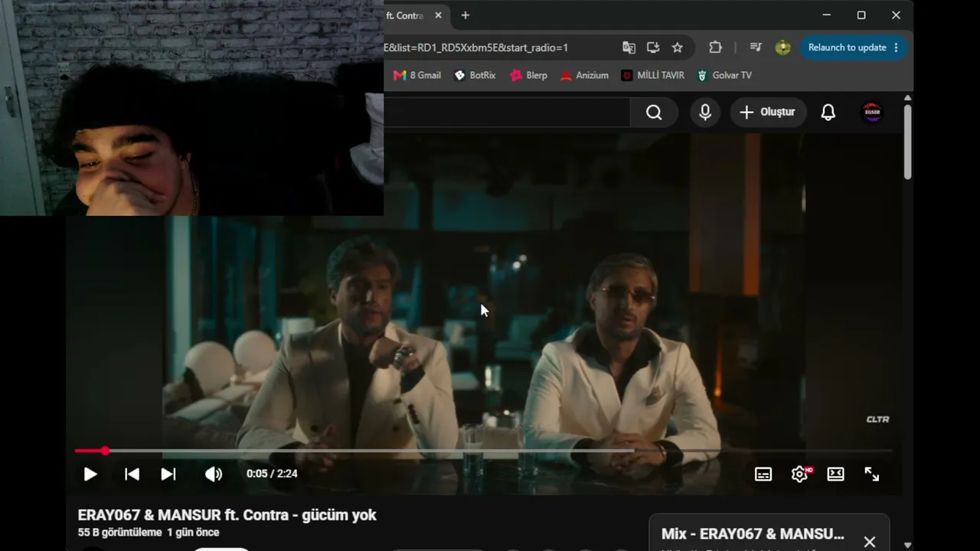The height and width of the screenshot is (551, 980).
Task: Open media controls in Chrome toolbar
Action: 756,47
